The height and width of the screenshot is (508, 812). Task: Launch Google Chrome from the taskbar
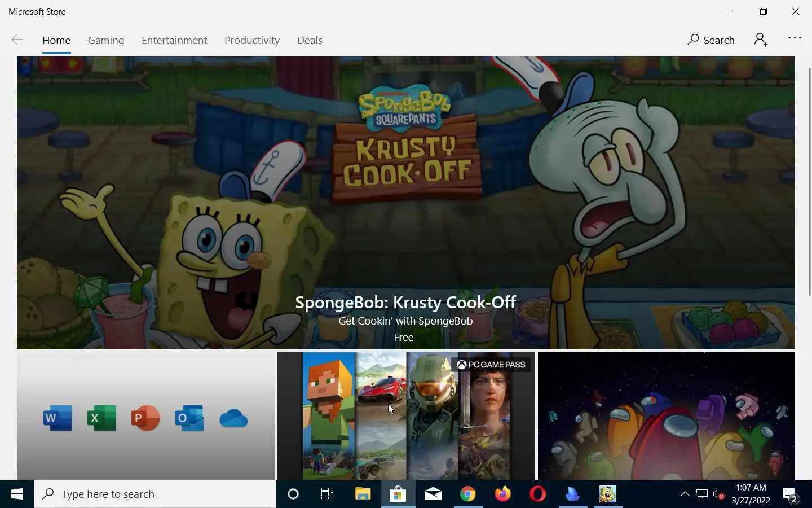point(467,494)
